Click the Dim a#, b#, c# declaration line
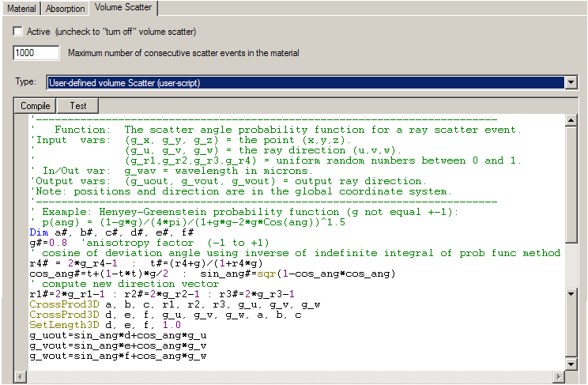This screenshot has height=385, width=588. pos(111,232)
